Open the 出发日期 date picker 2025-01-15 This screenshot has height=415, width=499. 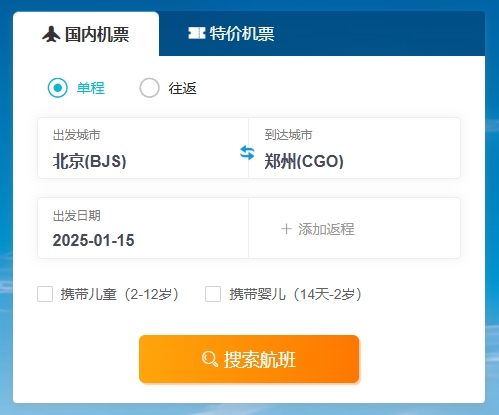coord(143,228)
